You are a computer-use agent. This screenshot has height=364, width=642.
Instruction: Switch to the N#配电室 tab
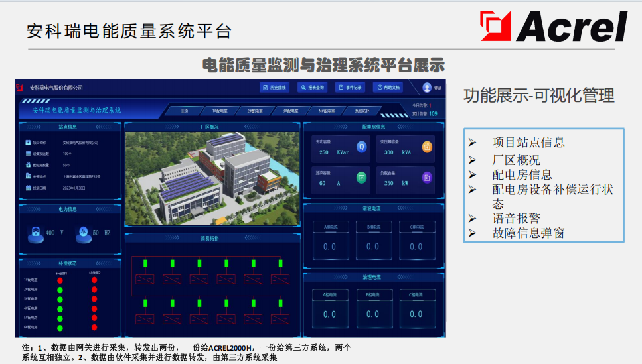(x=327, y=111)
